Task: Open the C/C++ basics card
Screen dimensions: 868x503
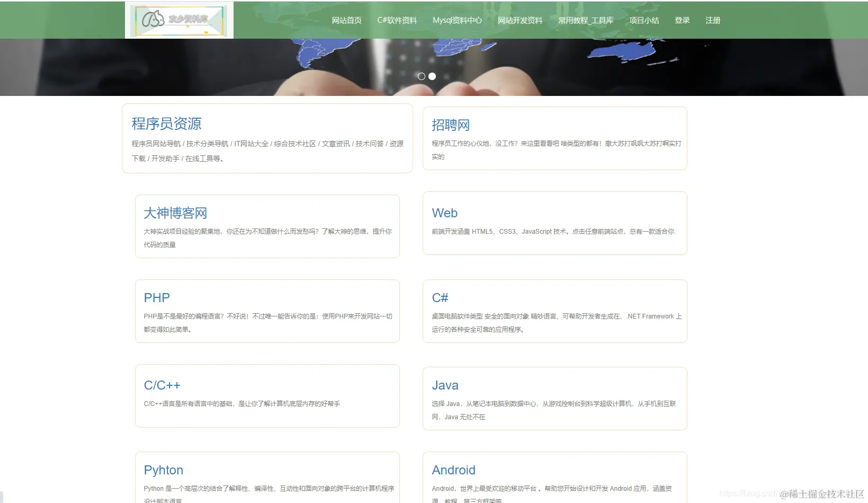Action: 267,395
